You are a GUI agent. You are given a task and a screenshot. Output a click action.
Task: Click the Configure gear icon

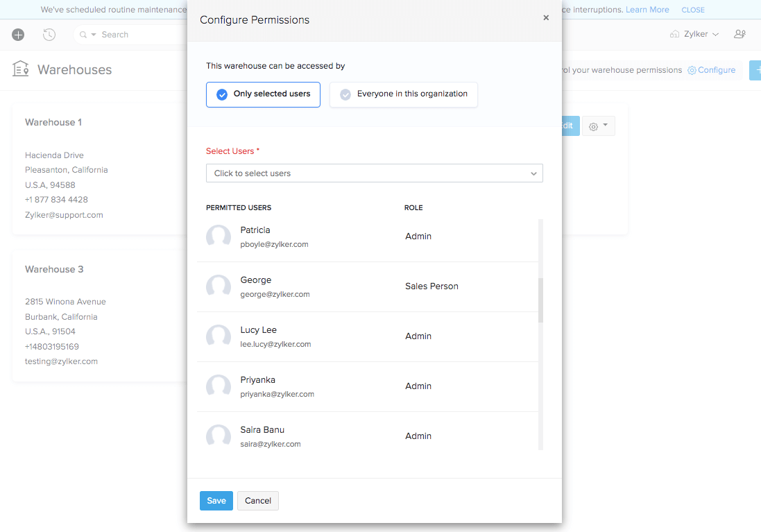691,69
